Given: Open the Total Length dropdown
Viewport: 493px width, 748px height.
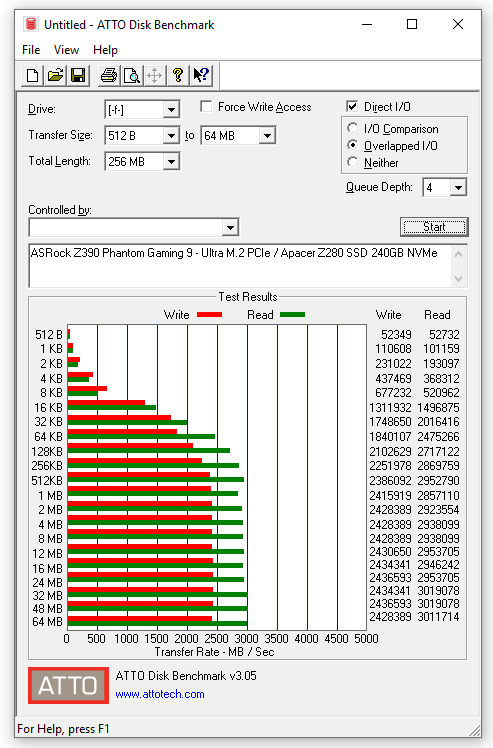Looking at the screenshot, I should [x=171, y=162].
